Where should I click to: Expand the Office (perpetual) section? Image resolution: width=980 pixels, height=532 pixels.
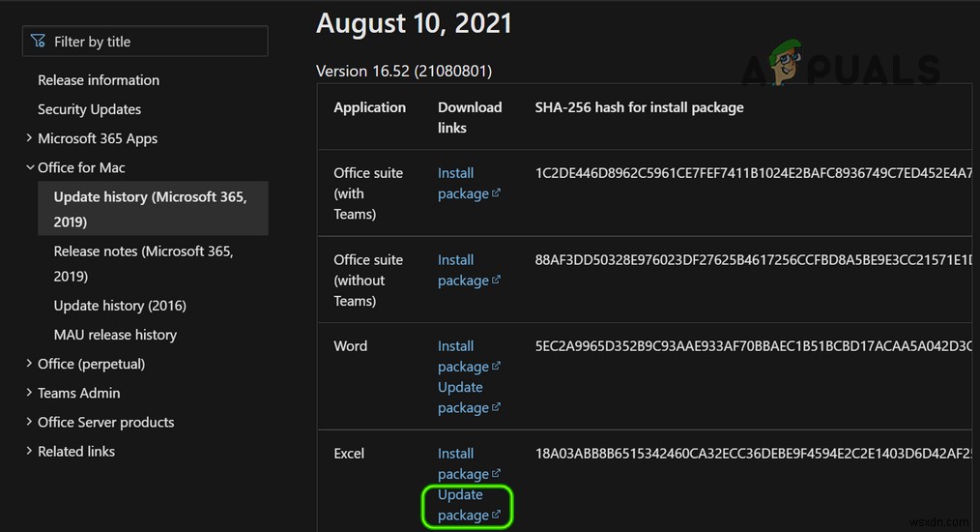click(x=29, y=363)
